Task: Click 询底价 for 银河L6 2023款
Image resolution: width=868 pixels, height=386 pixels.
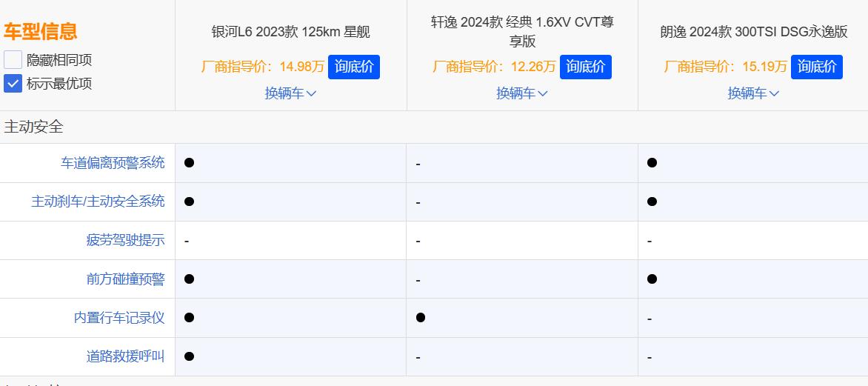Action: [354, 67]
